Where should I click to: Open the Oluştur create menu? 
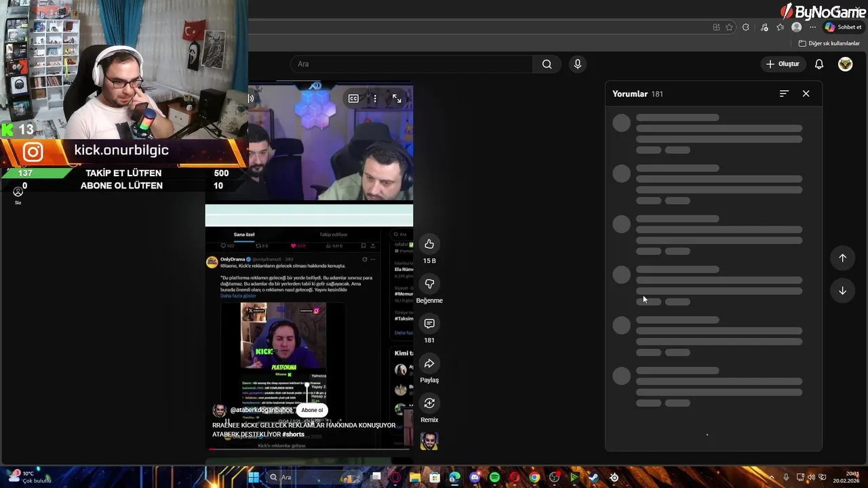[783, 64]
